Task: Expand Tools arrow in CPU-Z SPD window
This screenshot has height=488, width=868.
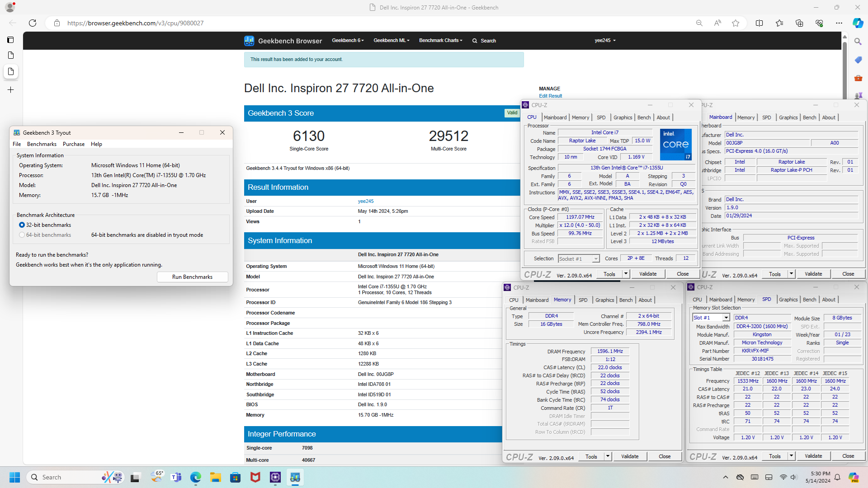Action: coord(791,456)
